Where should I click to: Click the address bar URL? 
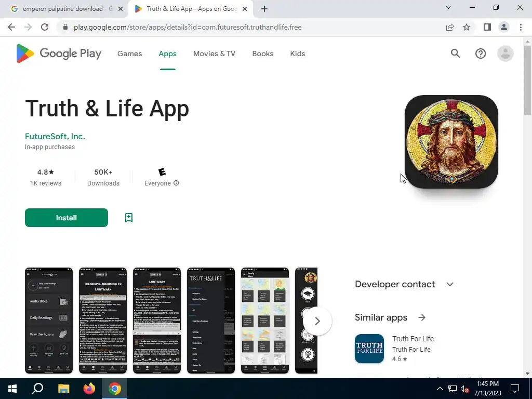[x=188, y=27]
